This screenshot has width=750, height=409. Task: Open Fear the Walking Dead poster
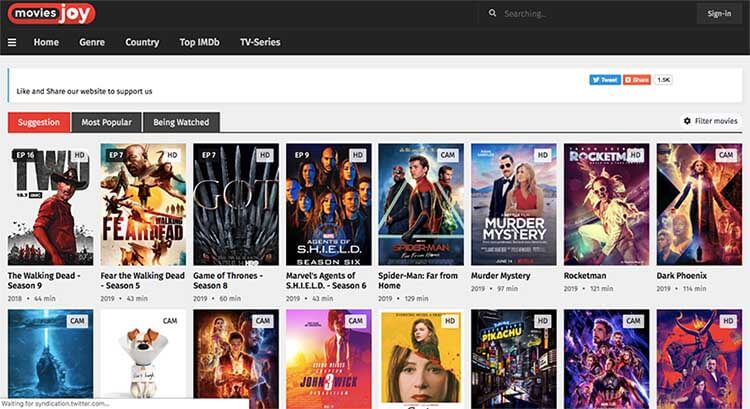click(x=143, y=204)
